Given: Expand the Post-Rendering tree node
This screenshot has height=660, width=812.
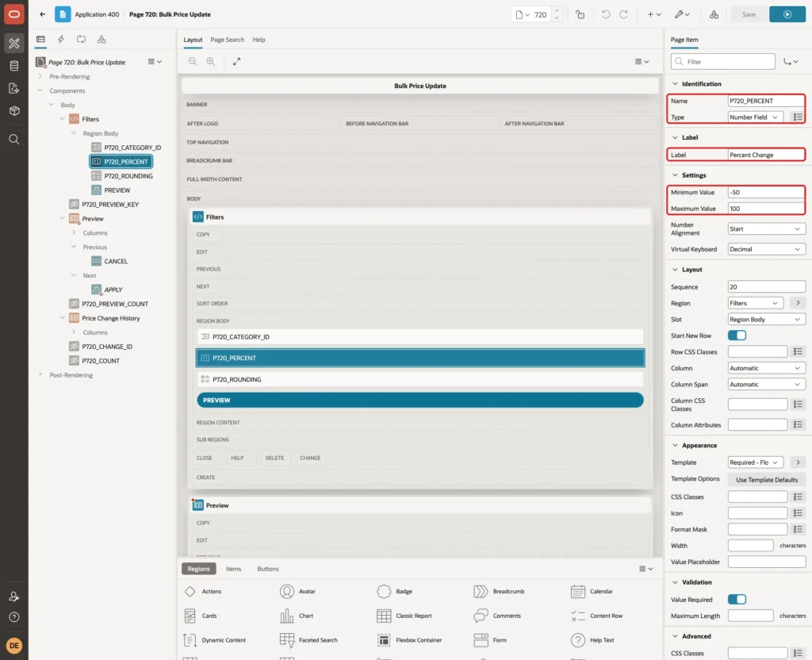Looking at the screenshot, I should pos(40,374).
